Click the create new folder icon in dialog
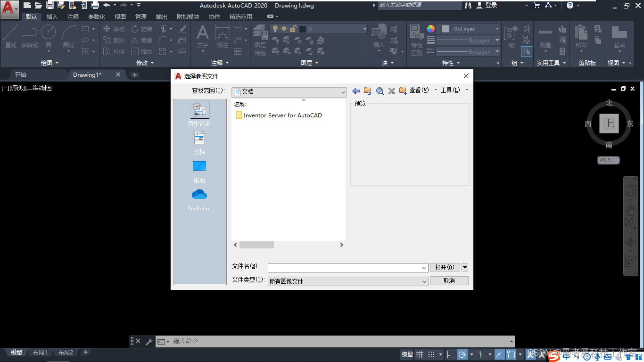 tap(403, 90)
